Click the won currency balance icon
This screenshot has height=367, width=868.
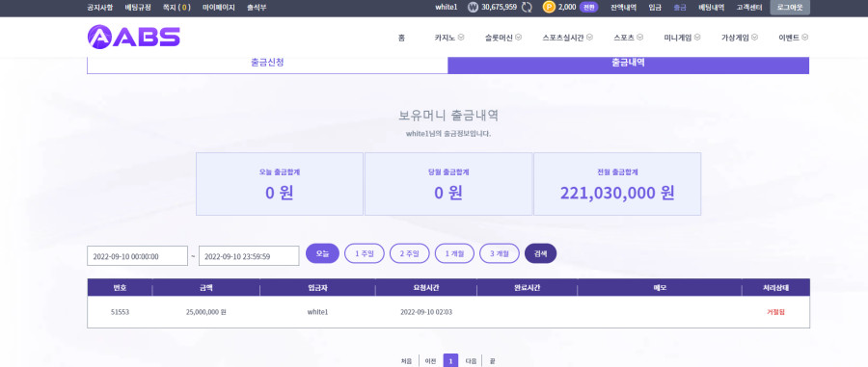(474, 7)
